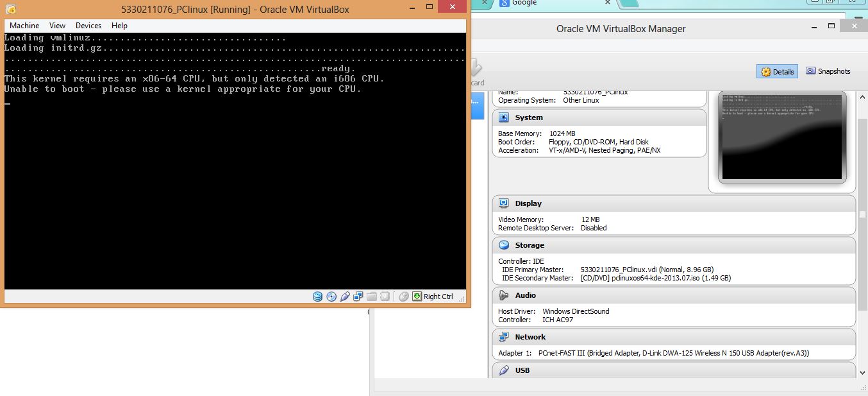This screenshot has height=396, width=868.
Task: Open the View menu
Action: (58, 26)
